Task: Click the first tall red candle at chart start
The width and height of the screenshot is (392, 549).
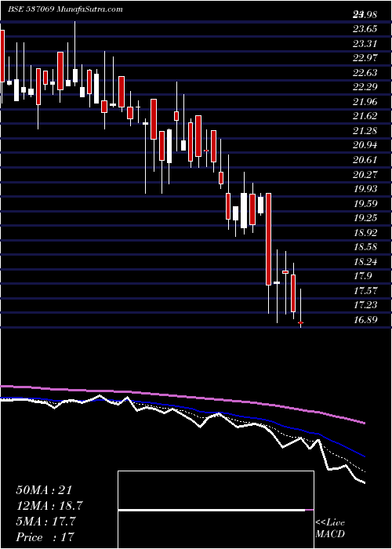Action: coord(2,56)
